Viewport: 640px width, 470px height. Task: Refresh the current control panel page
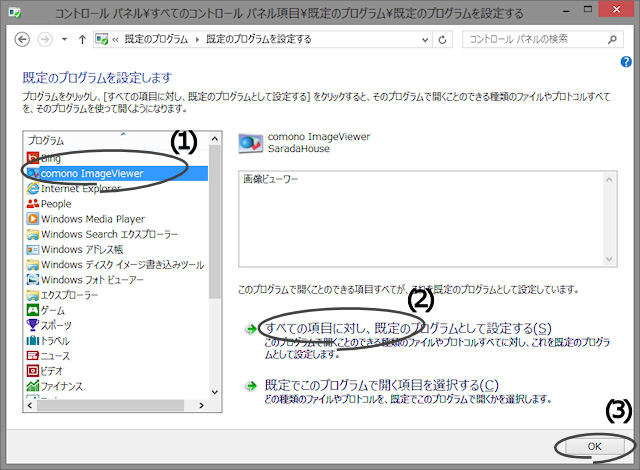(442, 40)
